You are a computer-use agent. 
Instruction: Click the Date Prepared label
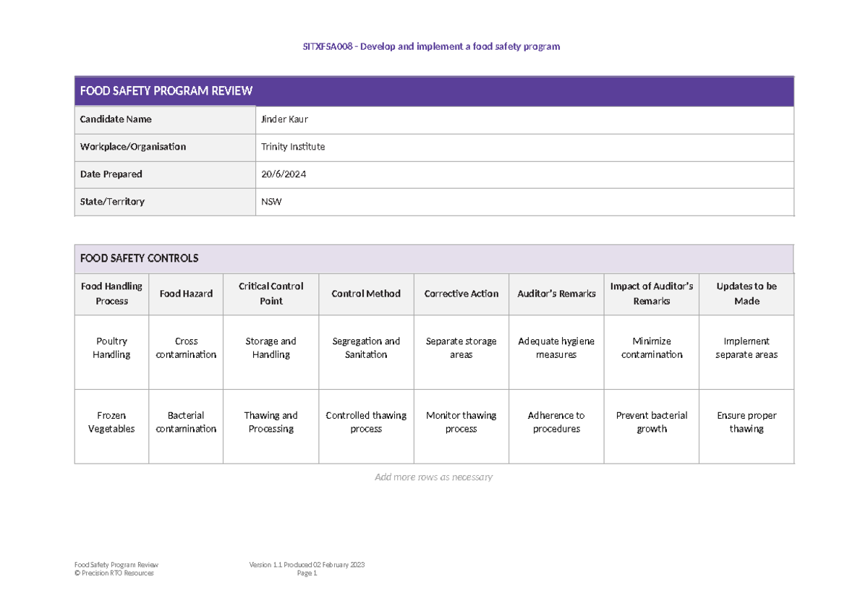[x=111, y=174]
